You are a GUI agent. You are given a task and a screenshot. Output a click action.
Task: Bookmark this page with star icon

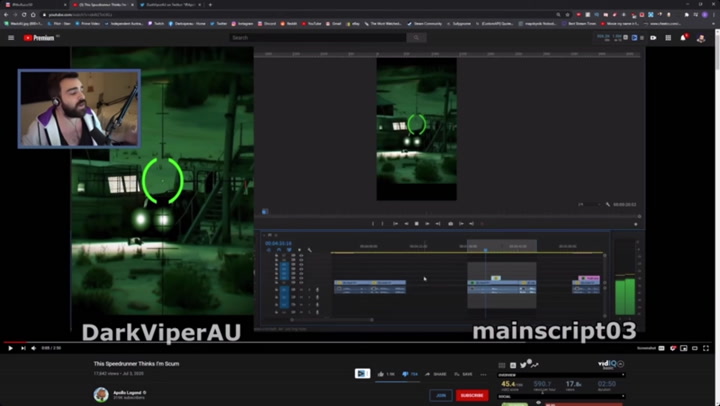point(568,15)
